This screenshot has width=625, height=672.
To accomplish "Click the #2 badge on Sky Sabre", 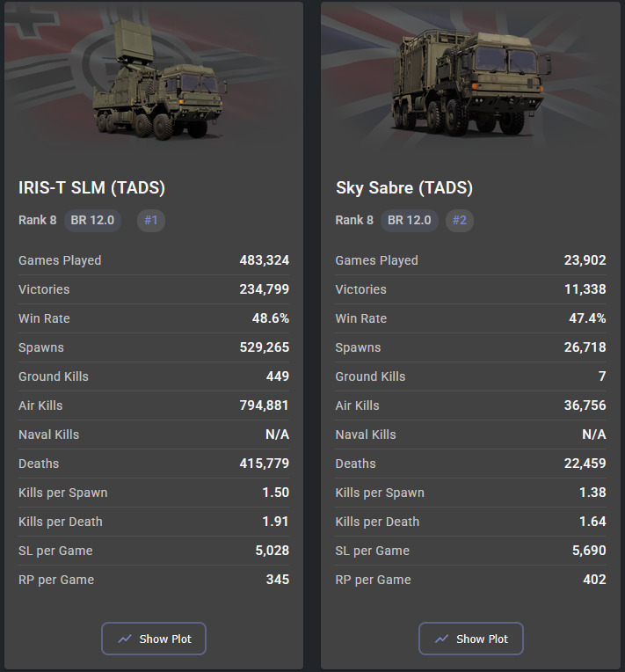I will coord(459,220).
